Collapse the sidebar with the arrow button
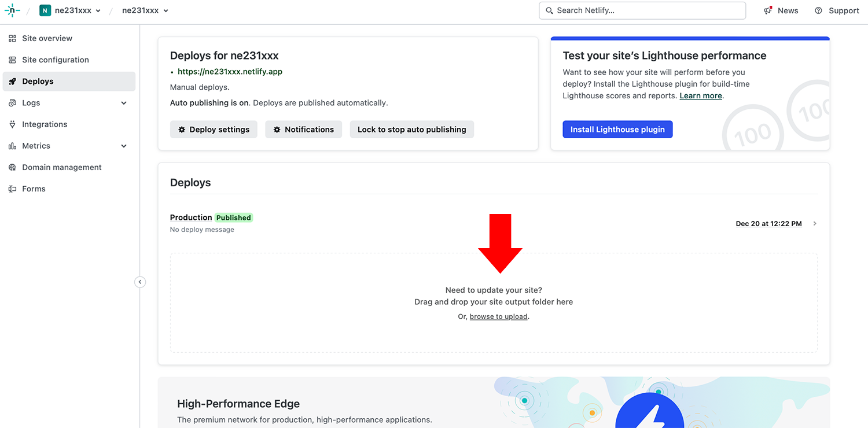The width and height of the screenshot is (868, 428). point(140,282)
